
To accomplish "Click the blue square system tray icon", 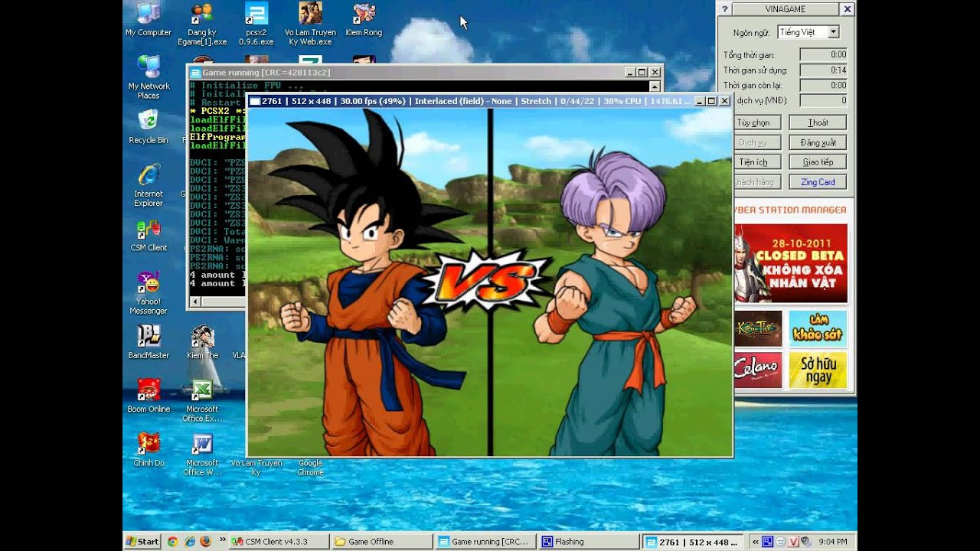I will click(768, 541).
